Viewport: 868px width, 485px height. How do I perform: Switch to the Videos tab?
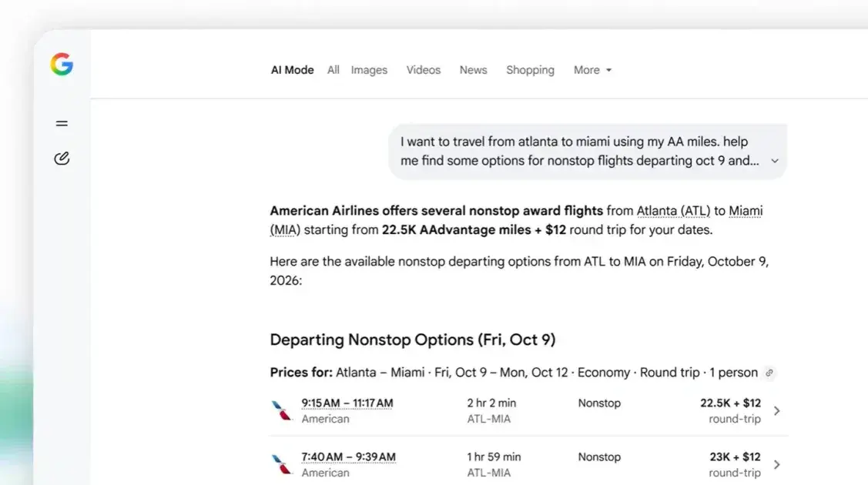coord(424,70)
